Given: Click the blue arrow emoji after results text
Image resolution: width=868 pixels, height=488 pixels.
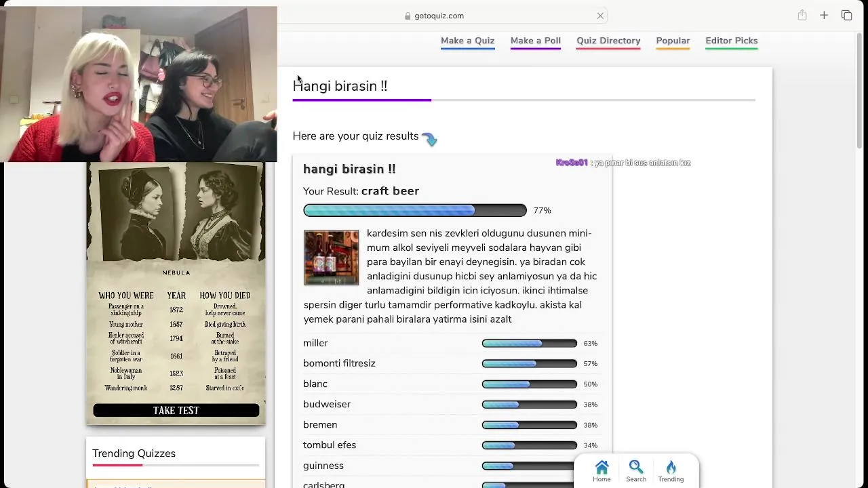Looking at the screenshot, I should pos(429,138).
